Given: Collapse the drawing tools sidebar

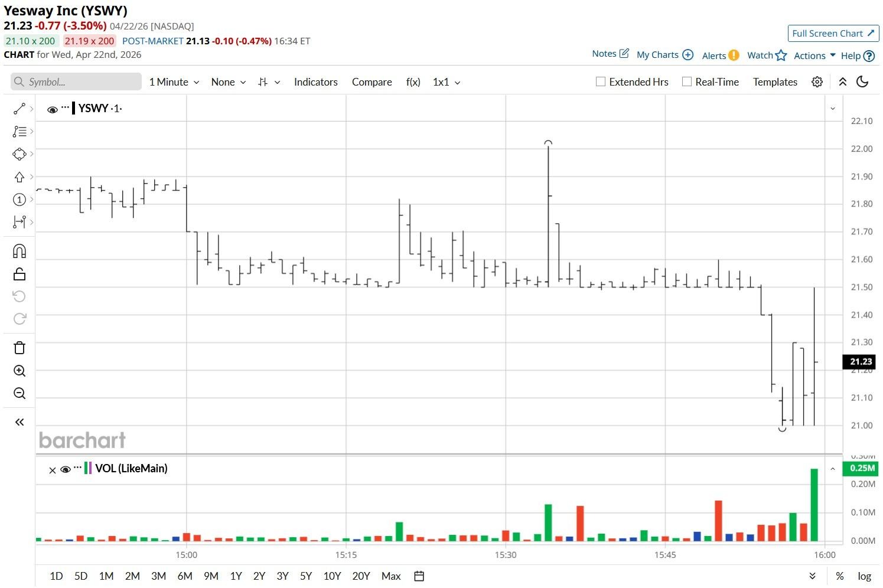Looking at the screenshot, I should pyautogui.click(x=19, y=422).
